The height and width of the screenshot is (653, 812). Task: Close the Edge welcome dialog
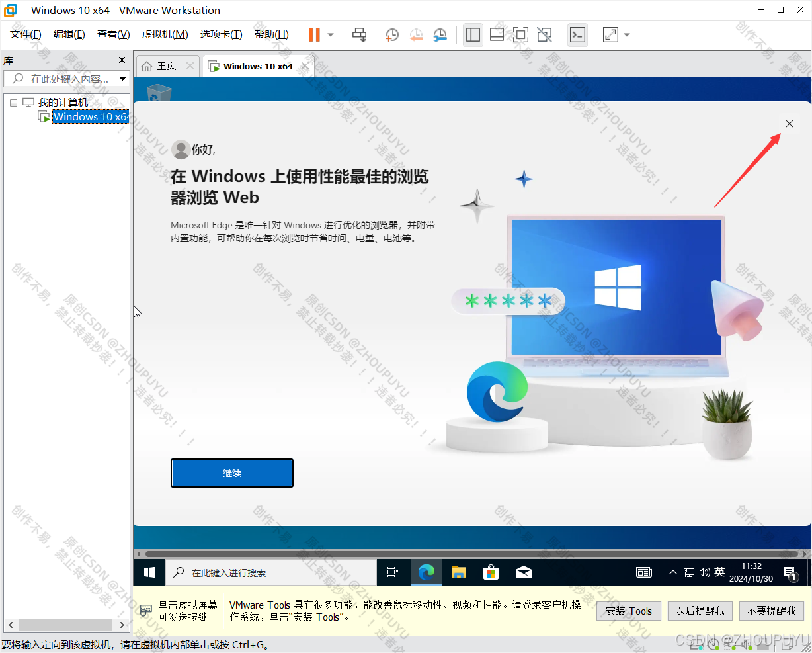click(790, 124)
